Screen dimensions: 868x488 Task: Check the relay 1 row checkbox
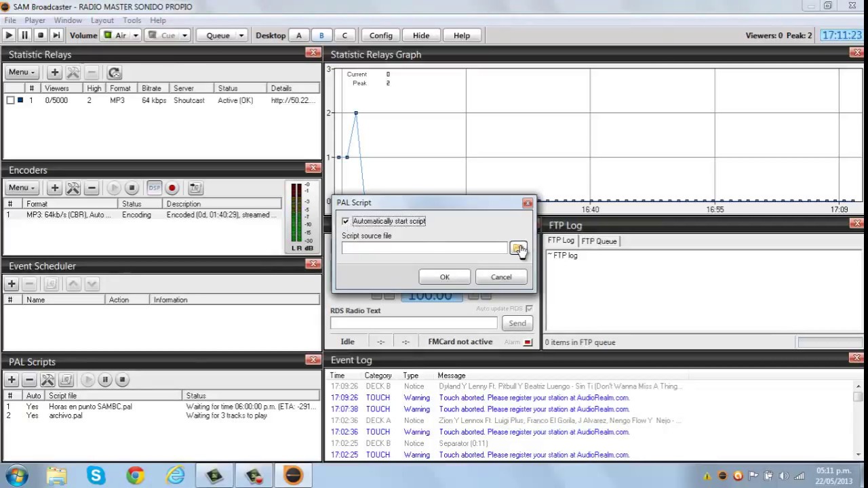click(x=10, y=100)
